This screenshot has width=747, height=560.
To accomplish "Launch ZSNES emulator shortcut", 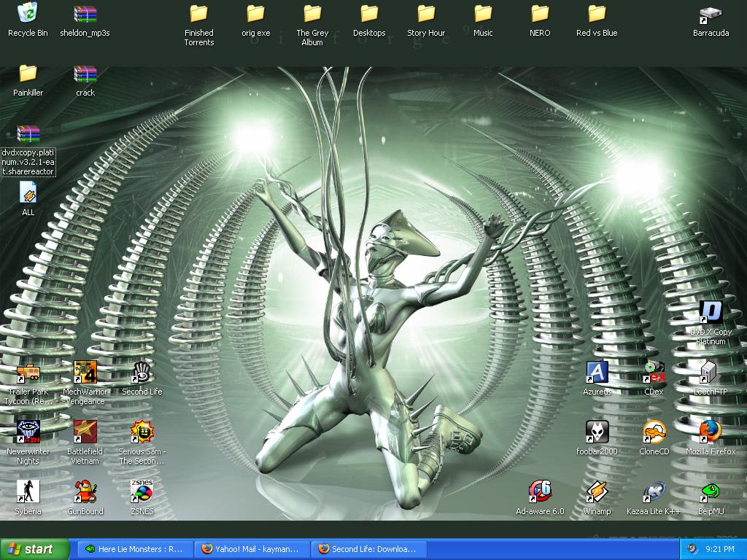I will pyautogui.click(x=142, y=492).
